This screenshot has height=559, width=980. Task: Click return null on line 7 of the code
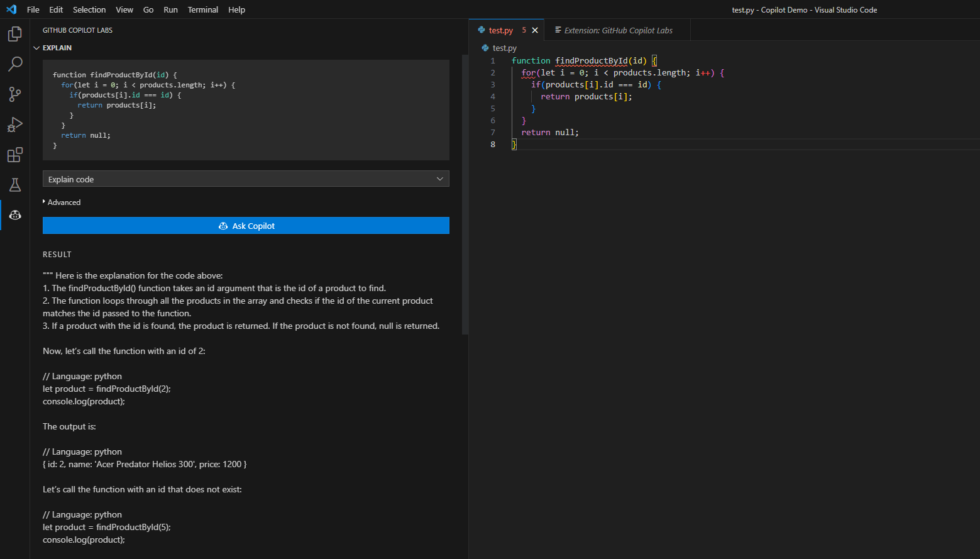click(x=550, y=132)
